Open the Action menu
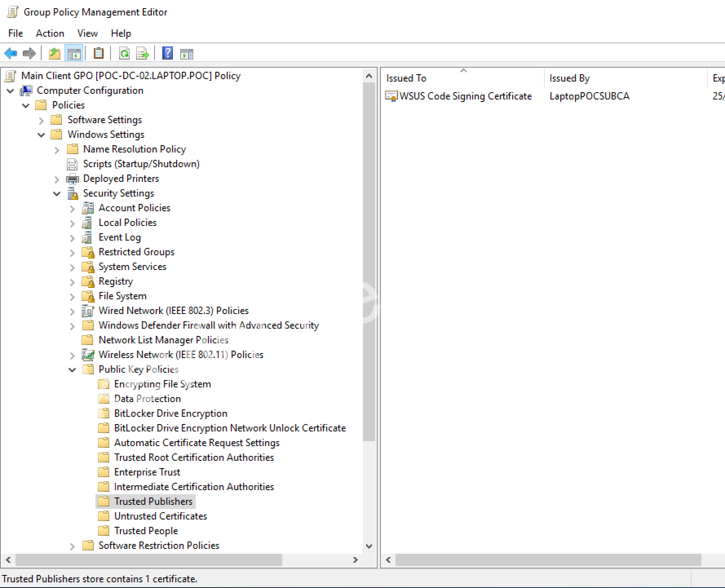 50,33
